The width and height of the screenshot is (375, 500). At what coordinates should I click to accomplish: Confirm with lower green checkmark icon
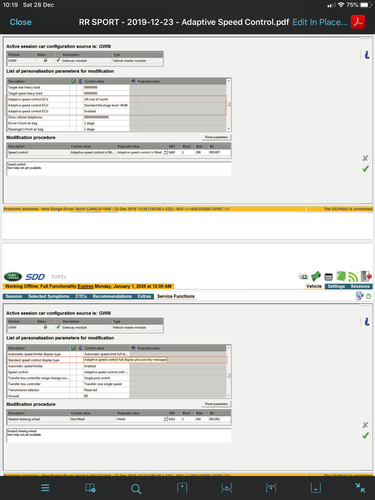coord(365,435)
